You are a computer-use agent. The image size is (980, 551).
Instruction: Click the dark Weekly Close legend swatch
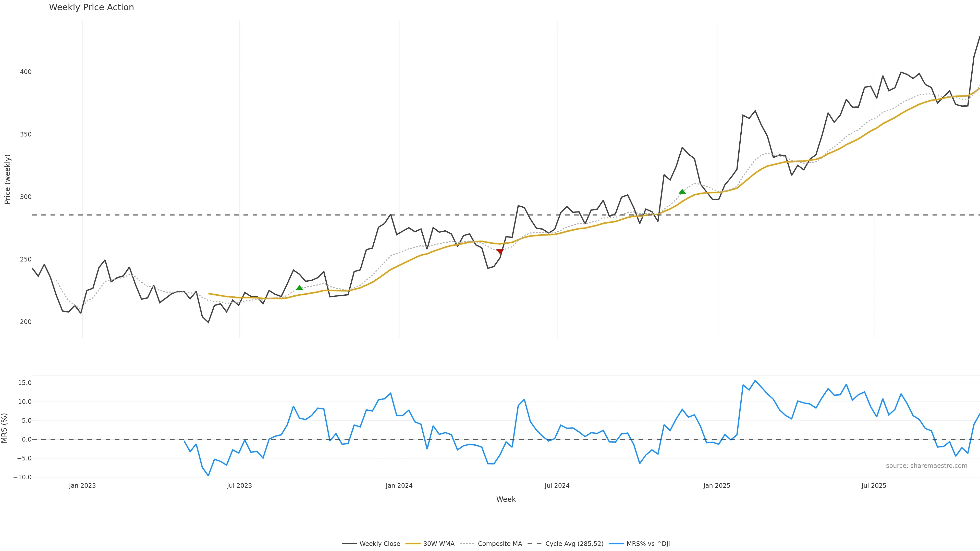point(349,544)
